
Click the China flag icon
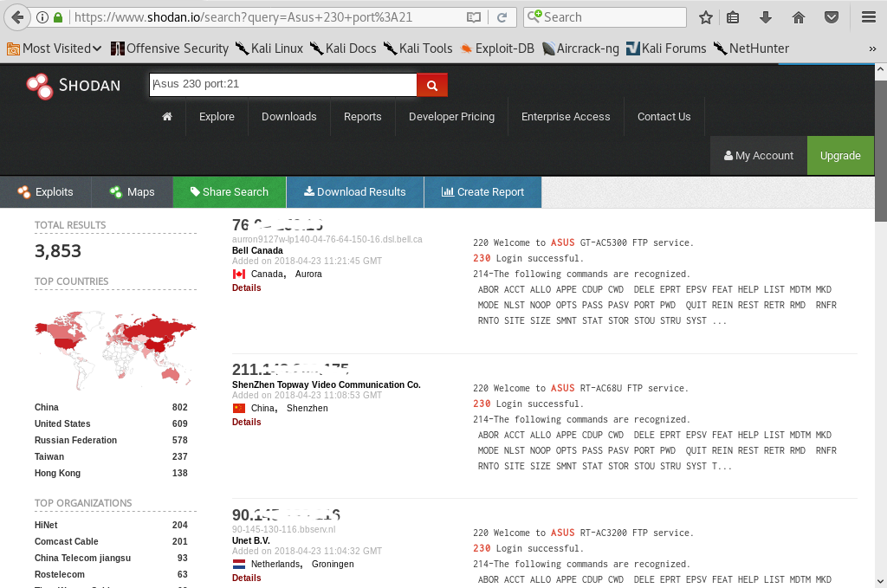point(239,408)
